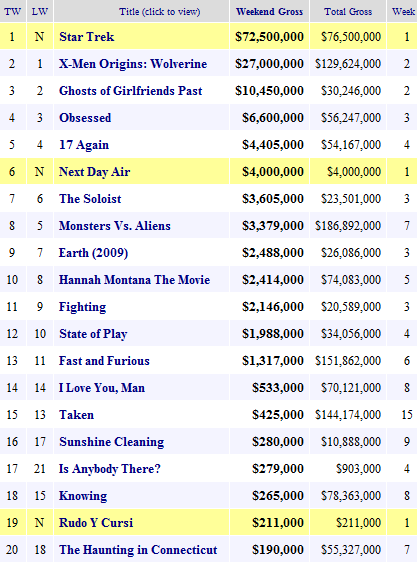The width and height of the screenshot is (417, 562).
Task: Open Fast and Furious link
Action: [x=104, y=361]
